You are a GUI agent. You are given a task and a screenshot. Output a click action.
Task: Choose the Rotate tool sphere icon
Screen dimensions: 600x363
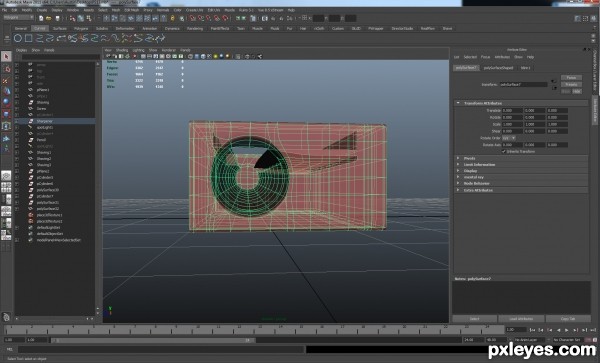pyautogui.click(x=6, y=102)
